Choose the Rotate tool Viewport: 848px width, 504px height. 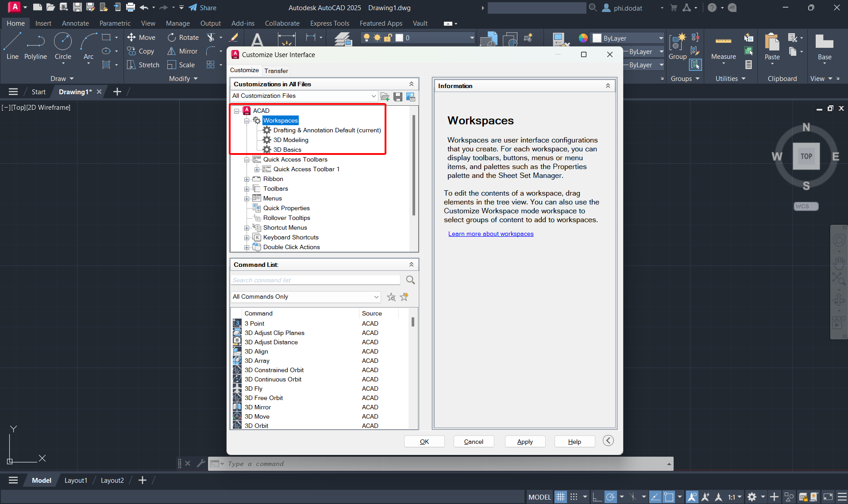coord(183,38)
